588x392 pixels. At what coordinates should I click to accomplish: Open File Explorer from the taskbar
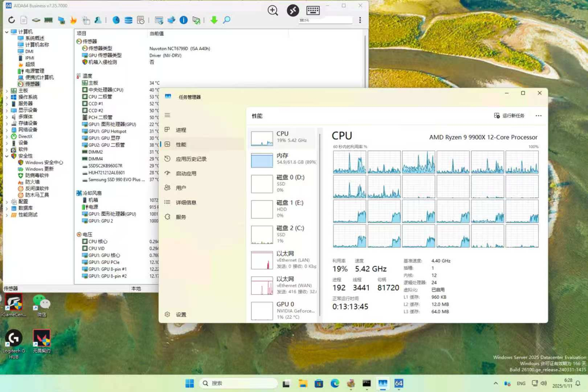point(303,384)
